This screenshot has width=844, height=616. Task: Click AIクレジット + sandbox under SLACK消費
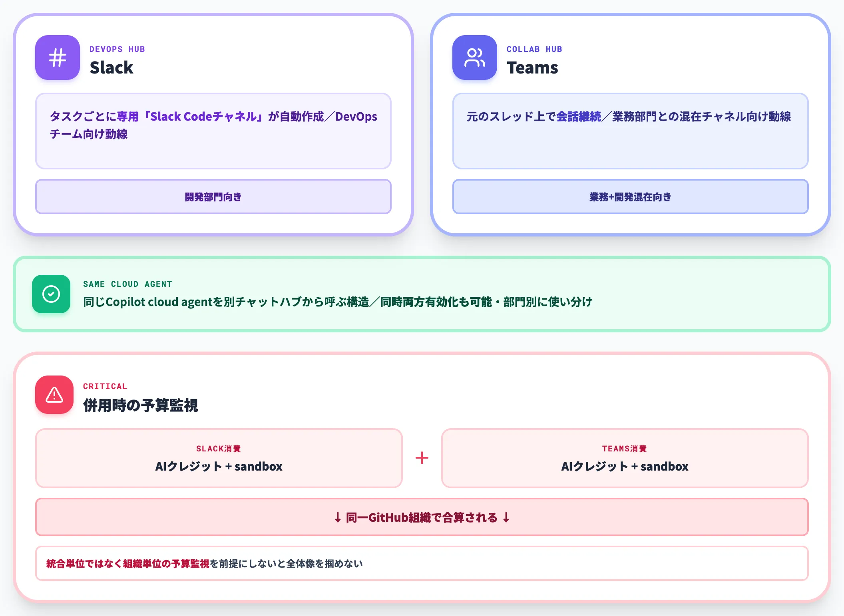[219, 466]
